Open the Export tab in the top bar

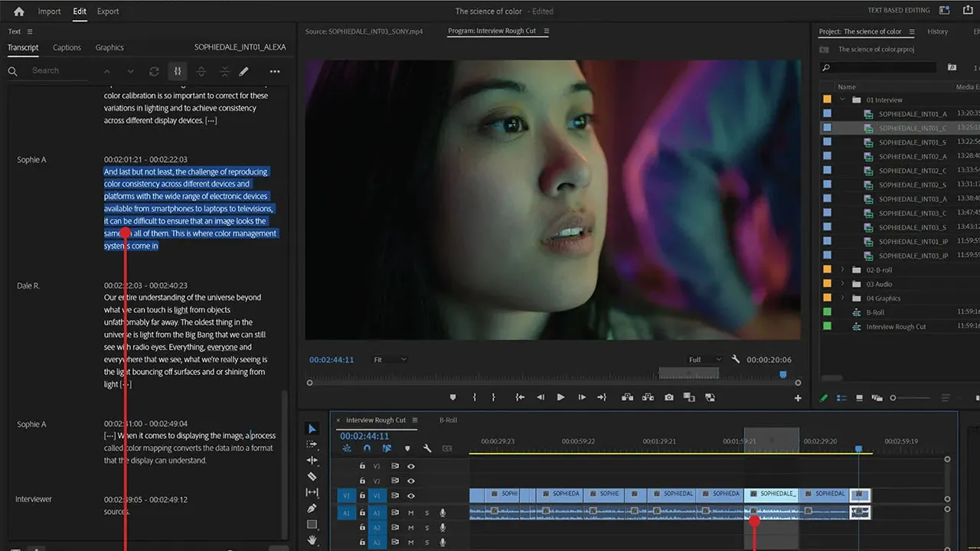tap(108, 11)
